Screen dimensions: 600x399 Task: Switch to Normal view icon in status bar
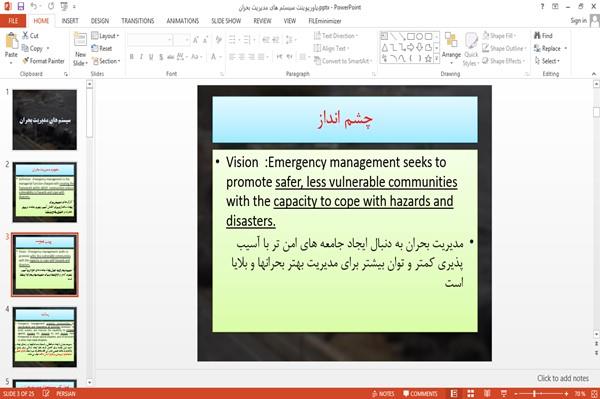[x=454, y=394]
